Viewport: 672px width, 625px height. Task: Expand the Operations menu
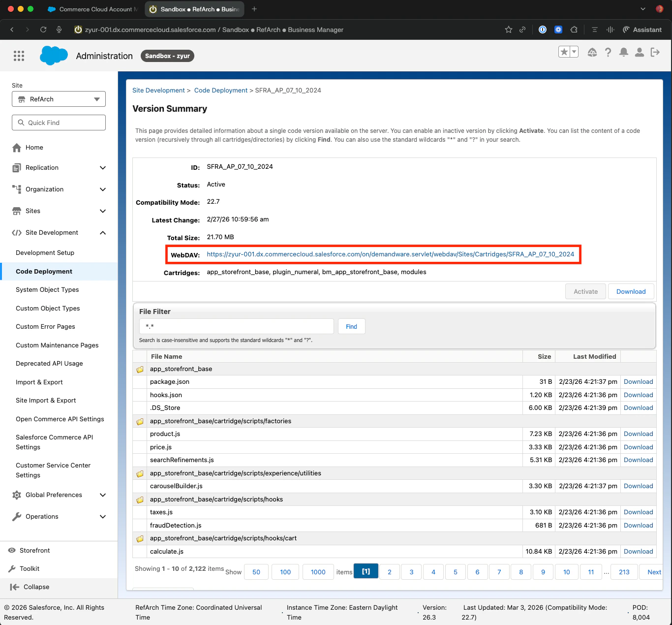[103, 517]
